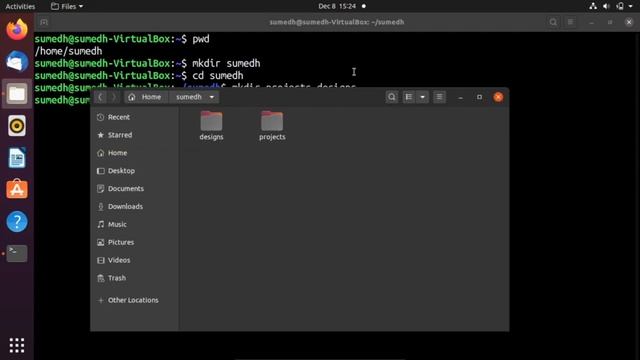Viewport: 640px width, 360px height.
Task: Select Desktop in the sidebar
Action: tap(134, 171)
